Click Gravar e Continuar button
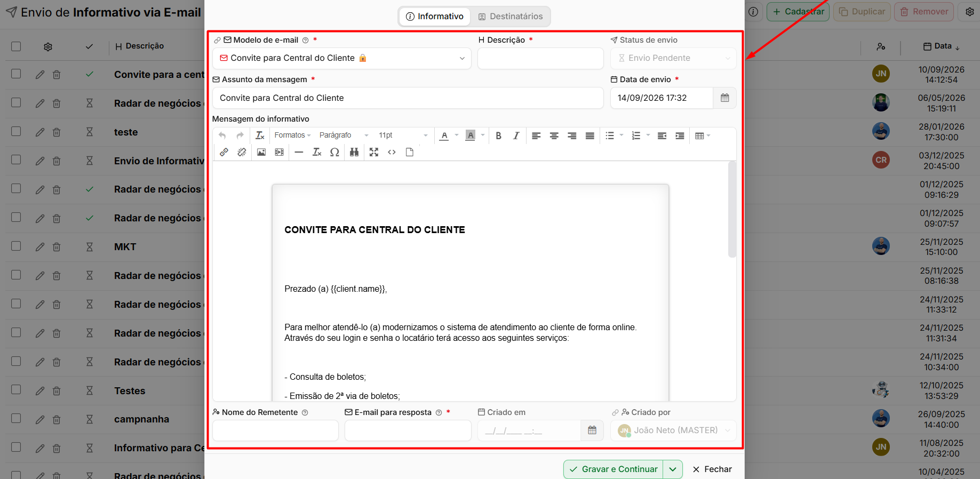This screenshot has width=980, height=479. (614, 469)
